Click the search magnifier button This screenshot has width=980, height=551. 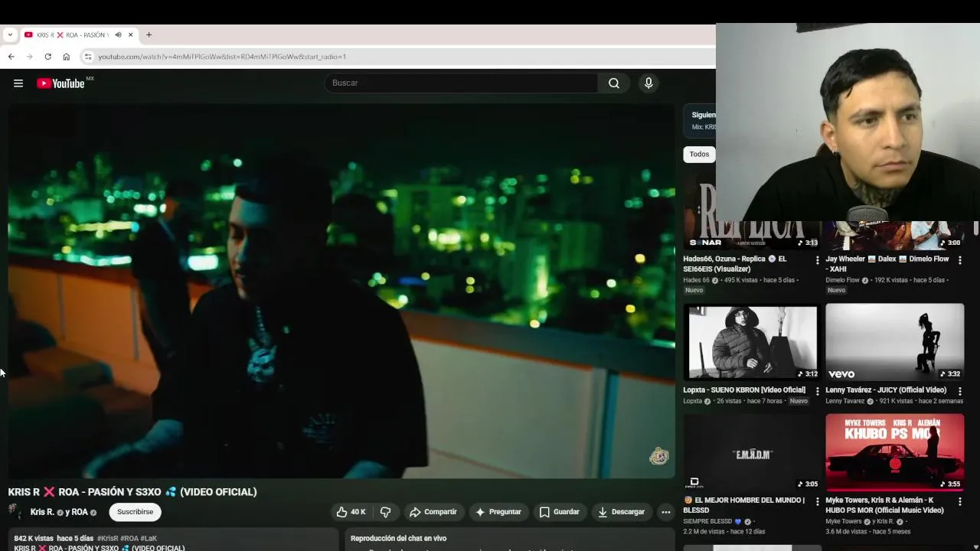614,83
